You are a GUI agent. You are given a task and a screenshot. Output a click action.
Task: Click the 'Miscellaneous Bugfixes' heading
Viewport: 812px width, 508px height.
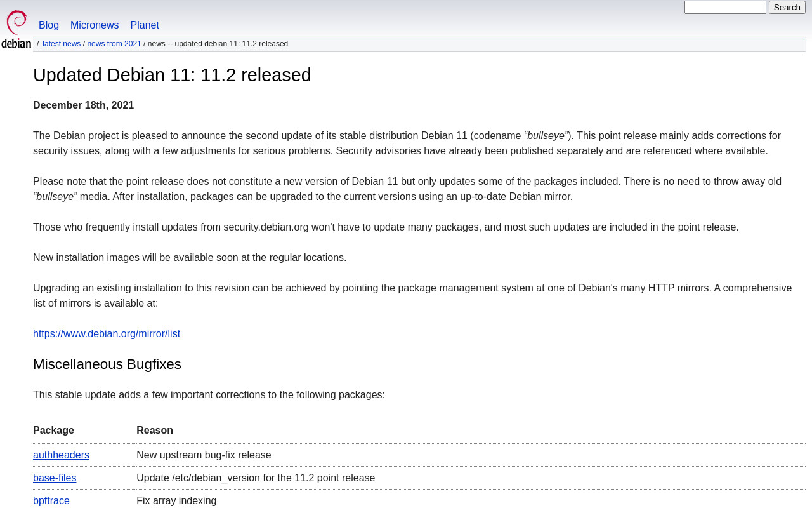tap(107, 364)
